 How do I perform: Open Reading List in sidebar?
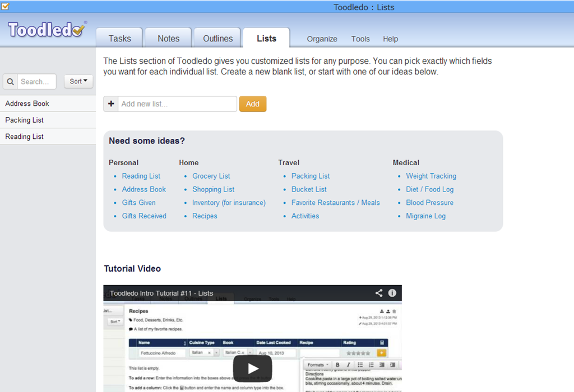(x=48, y=137)
